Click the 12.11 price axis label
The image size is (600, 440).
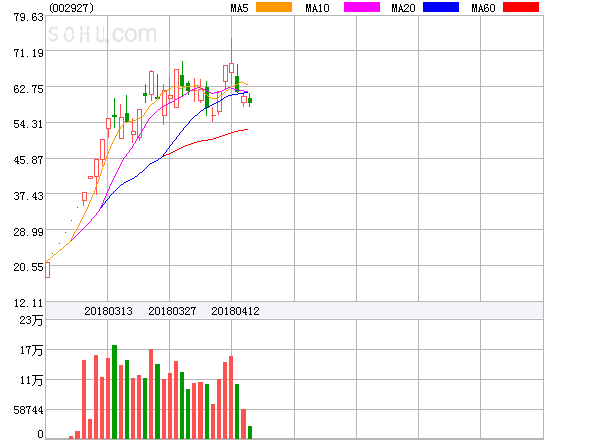[29, 303]
